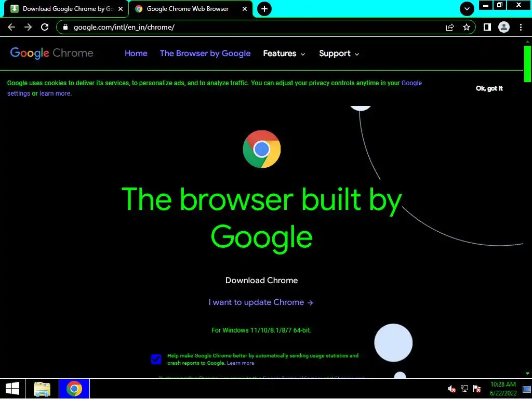Expand the Support menu
532x399 pixels.
coord(339,54)
